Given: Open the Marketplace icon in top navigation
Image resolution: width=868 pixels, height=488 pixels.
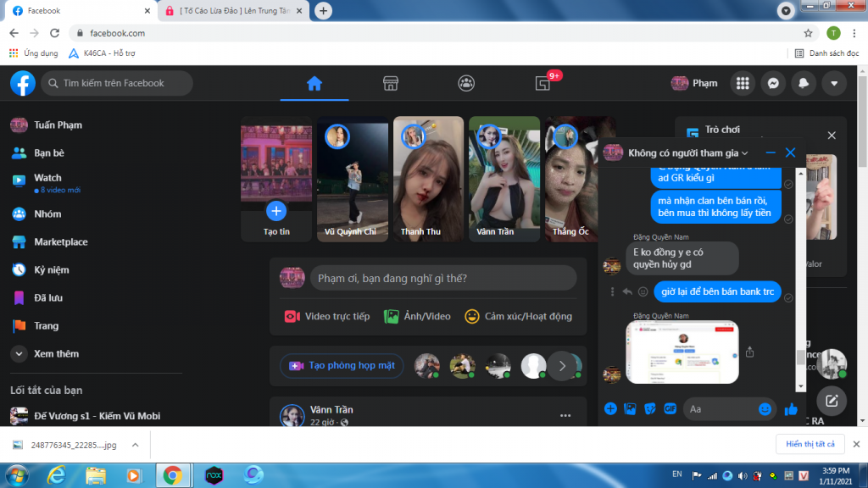Looking at the screenshot, I should (391, 83).
